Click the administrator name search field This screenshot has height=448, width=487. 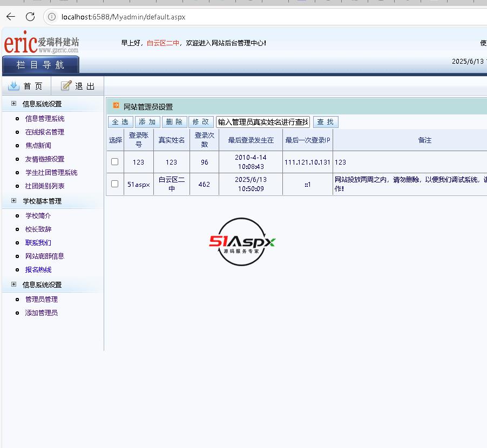pyautogui.click(x=263, y=122)
